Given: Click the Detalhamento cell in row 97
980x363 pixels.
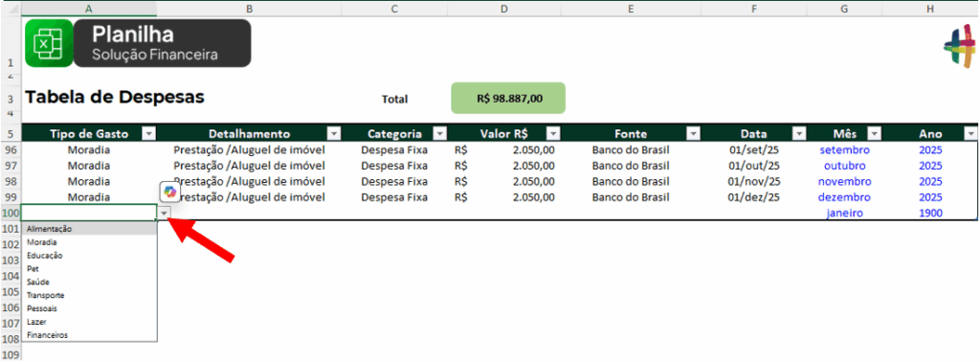Looking at the screenshot, I should click(x=250, y=166).
